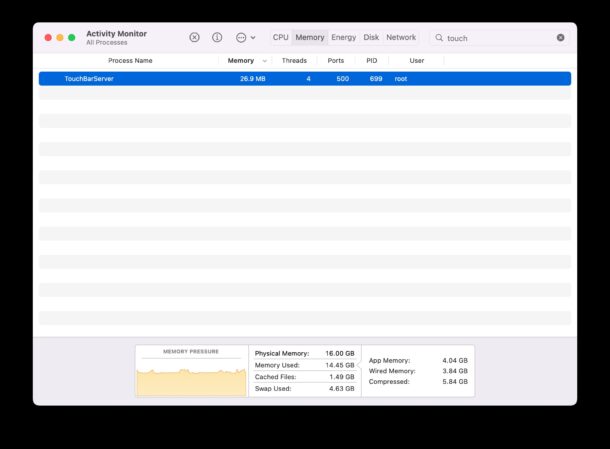Open the ellipsis actions menu
The height and width of the screenshot is (449, 610).
coord(245,37)
